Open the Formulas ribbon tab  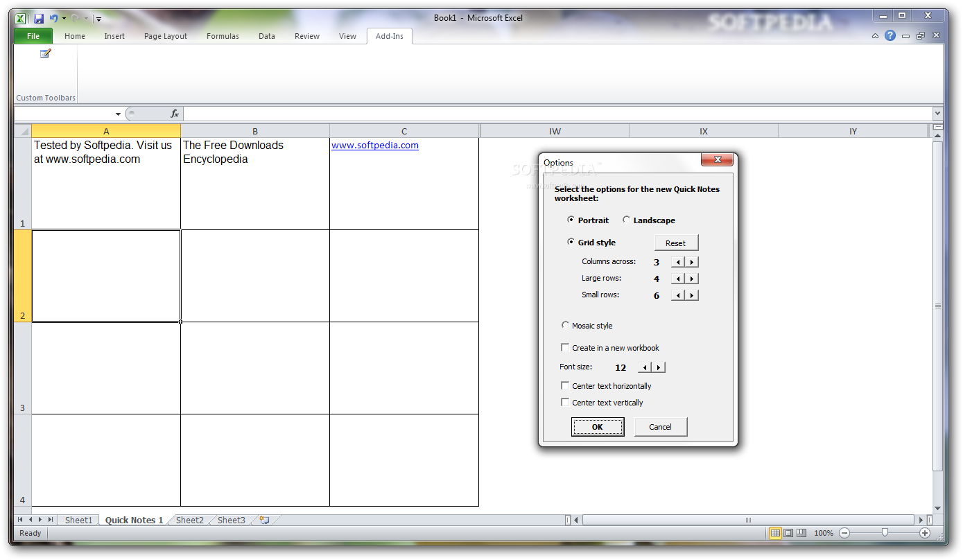(223, 36)
